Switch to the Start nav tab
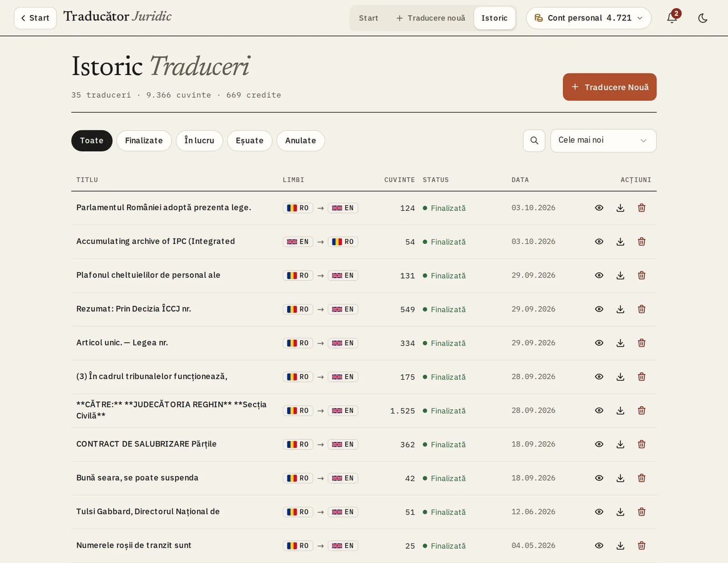Screen dimensions: 728x563 click(368, 18)
